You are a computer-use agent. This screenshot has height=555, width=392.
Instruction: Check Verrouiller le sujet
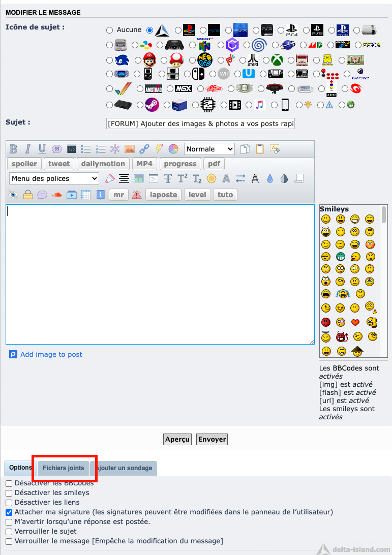(x=9, y=532)
